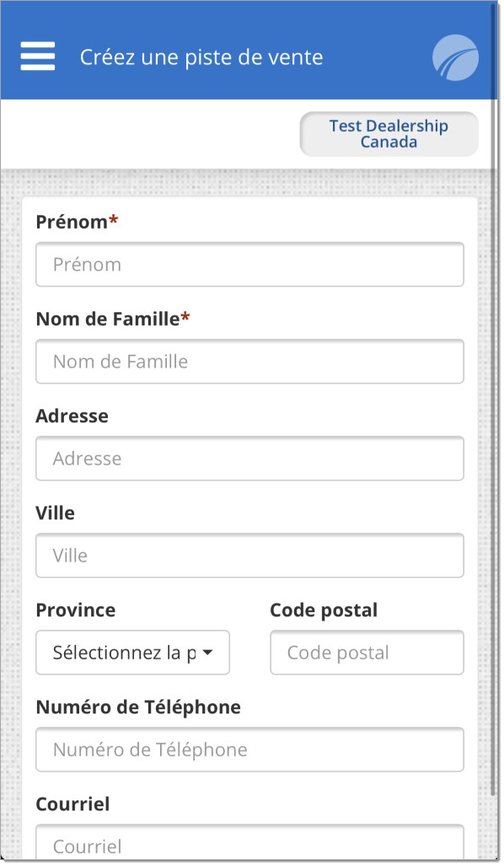Expand the Province selection dropdown
The width and height of the screenshot is (504, 866).
click(132, 653)
